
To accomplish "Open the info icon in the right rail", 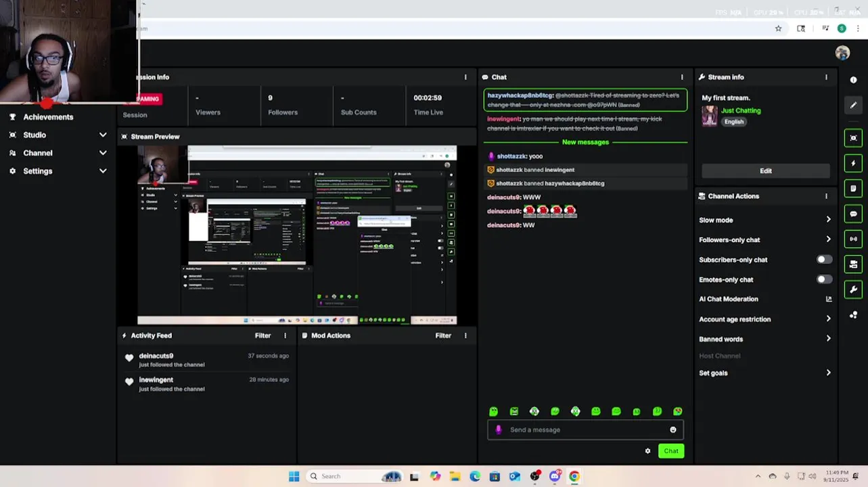I will (x=853, y=80).
